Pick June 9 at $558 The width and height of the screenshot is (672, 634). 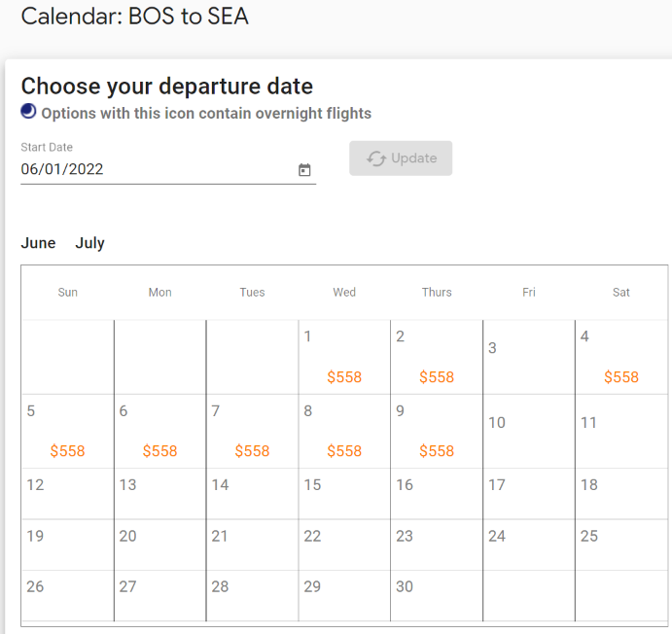(437, 431)
